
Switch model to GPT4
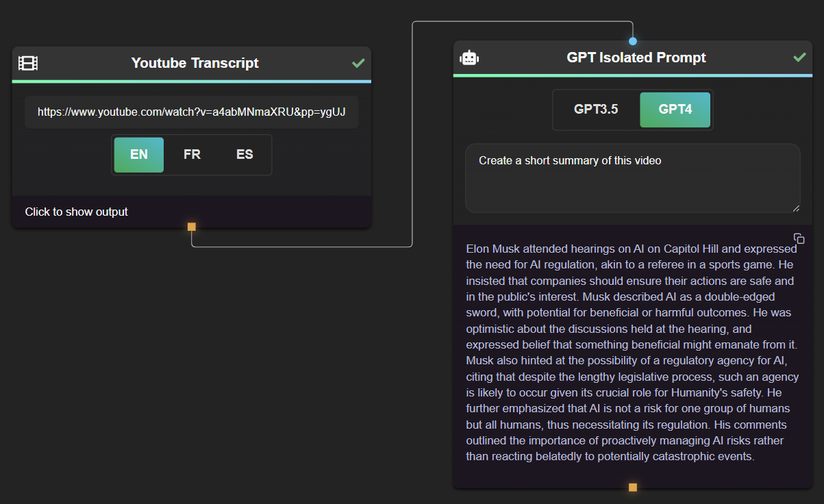(x=675, y=110)
